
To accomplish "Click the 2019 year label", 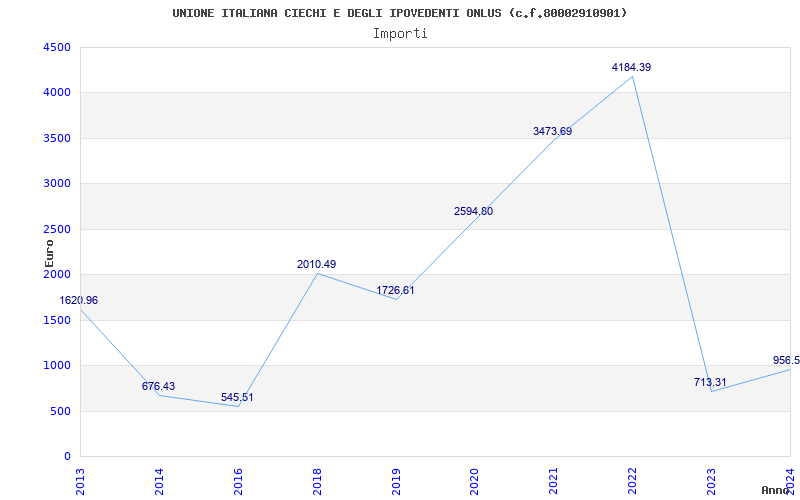I will (x=395, y=481).
